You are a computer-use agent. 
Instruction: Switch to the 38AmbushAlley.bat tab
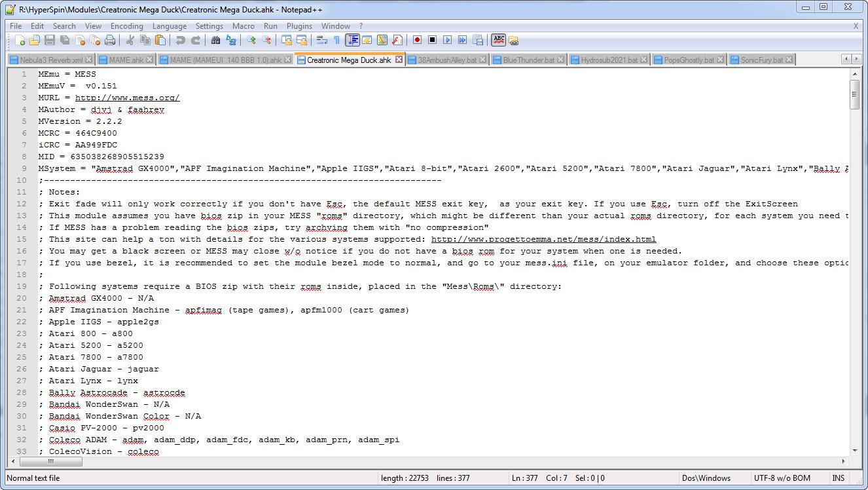tap(448, 60)
